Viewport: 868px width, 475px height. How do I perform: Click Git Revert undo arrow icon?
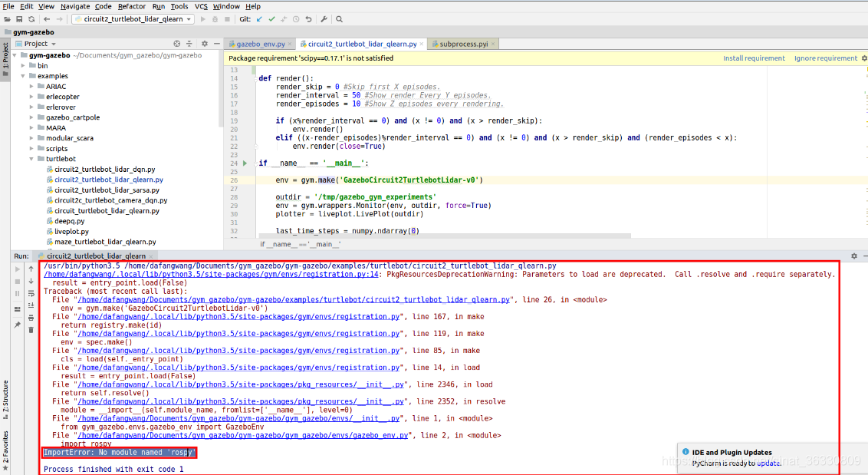(308, 19)
